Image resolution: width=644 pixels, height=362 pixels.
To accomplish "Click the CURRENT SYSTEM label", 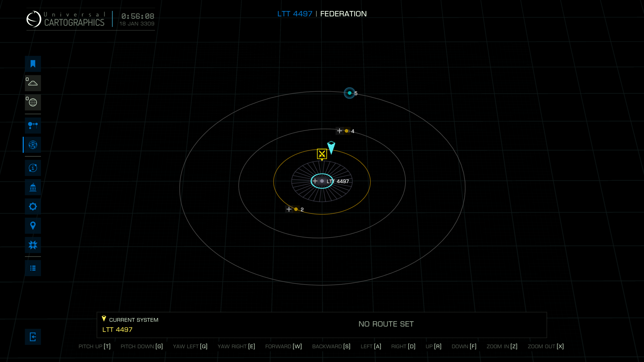I will click(134, 320).
